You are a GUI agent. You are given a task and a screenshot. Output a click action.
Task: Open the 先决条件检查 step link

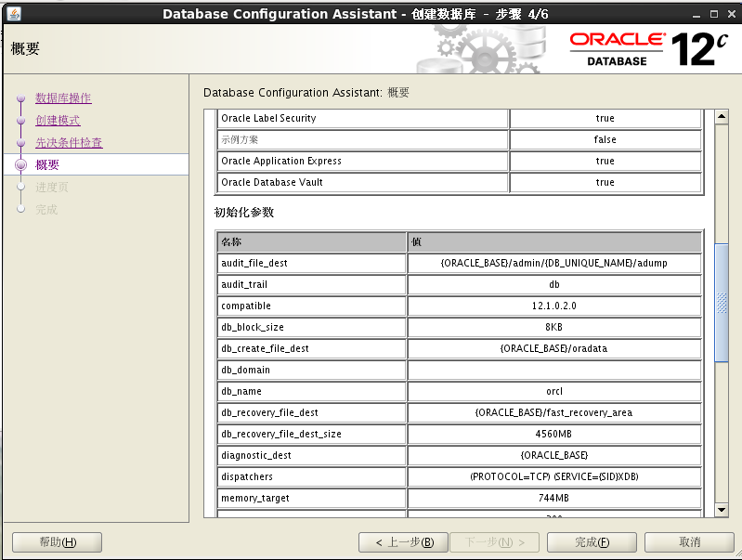[x=69, y=142]
